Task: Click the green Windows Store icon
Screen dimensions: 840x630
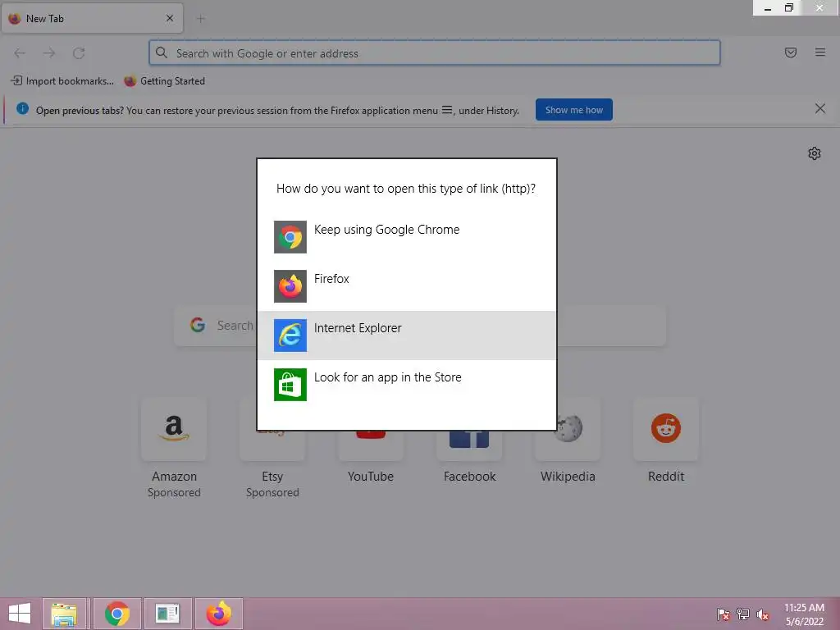Action: tap(290, 385)
